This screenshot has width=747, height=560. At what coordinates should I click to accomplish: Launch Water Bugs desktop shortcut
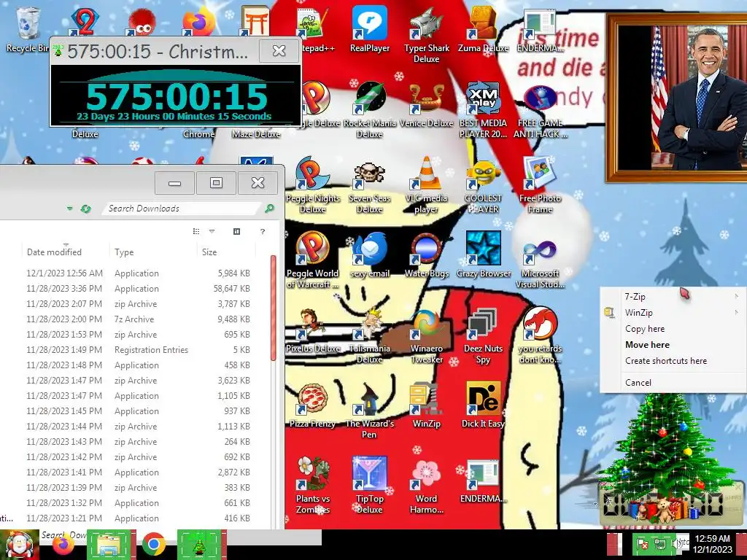click(426, 254)
